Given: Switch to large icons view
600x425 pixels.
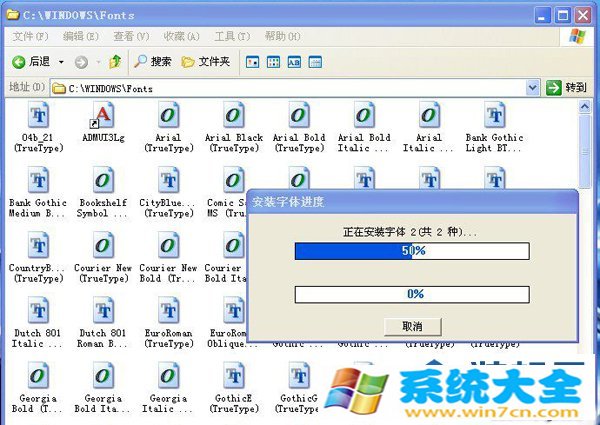Looking at the screenshot, I should click(252, 62).
